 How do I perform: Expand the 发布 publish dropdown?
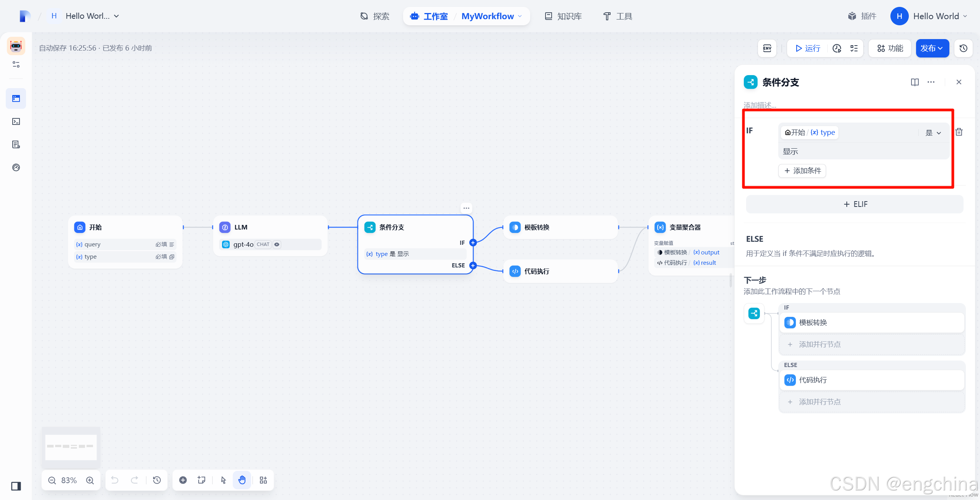[932, 48]
